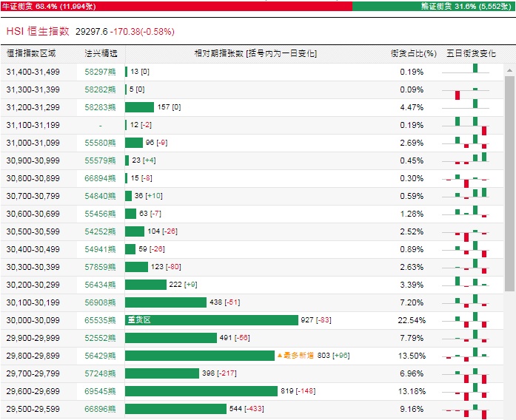Click five-day chart for 29,500-29,599
The width and height of the screenshot is (516, 420).
[x=466, y=411]
